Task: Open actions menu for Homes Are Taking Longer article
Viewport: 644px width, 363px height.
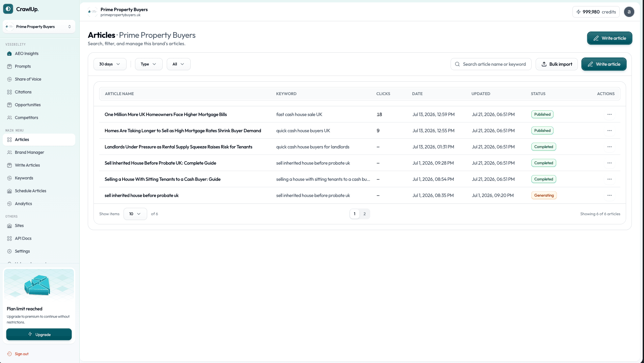Action: click(609, 131)
